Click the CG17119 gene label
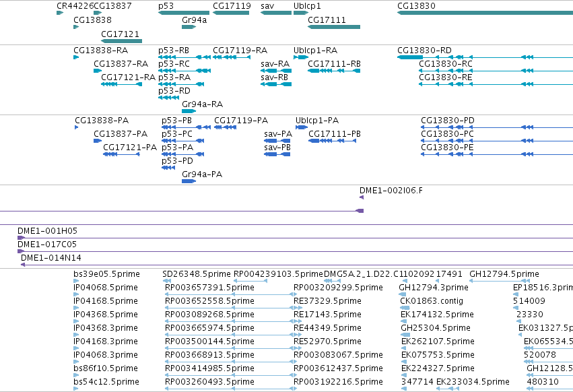The height and width of the screenshot is (392, 573). [232, 6]
